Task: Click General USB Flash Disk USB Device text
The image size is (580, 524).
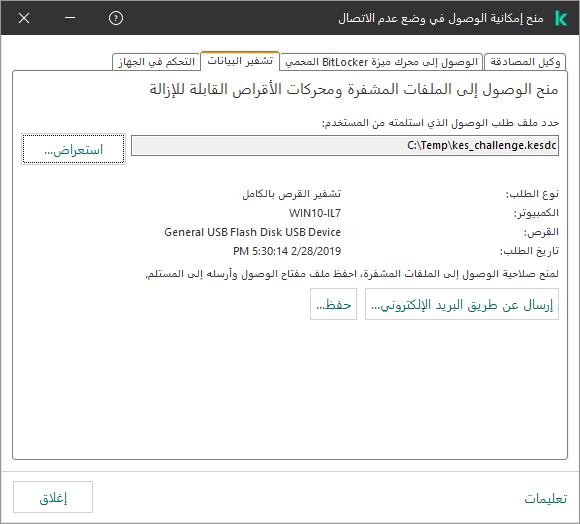Action: tap(252, 232)
